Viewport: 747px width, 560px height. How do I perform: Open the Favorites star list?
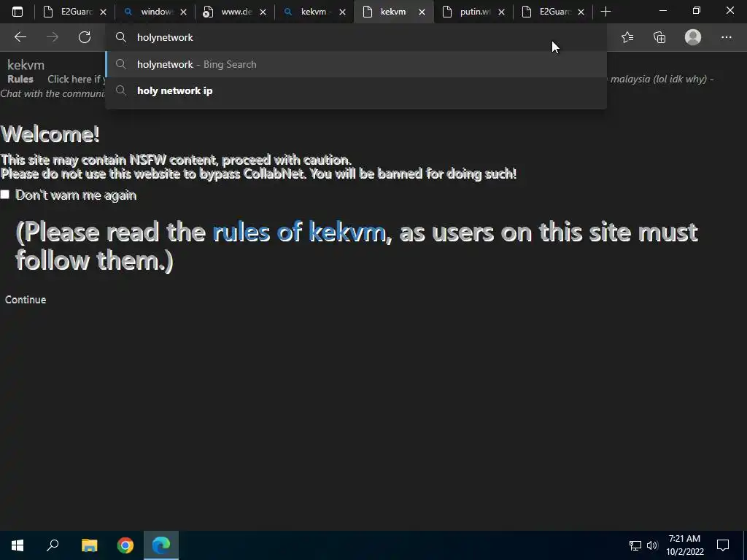(627, 37)
